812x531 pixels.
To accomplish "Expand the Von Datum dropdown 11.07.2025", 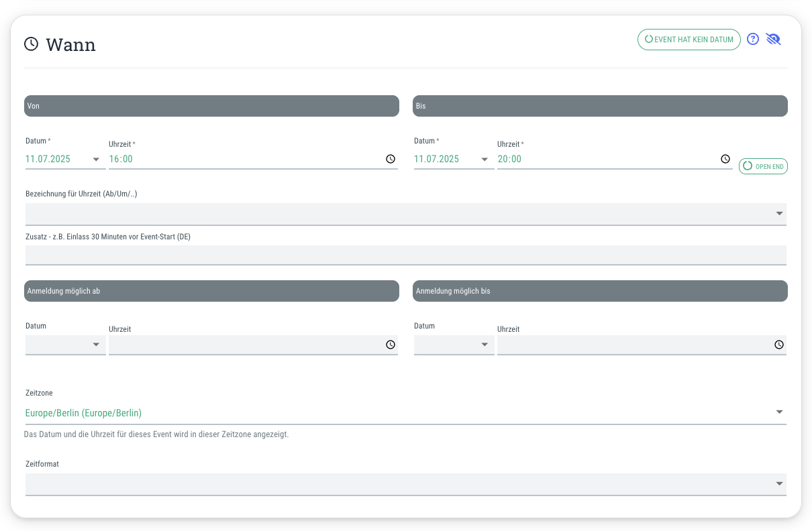I will [x=65, y=160].
